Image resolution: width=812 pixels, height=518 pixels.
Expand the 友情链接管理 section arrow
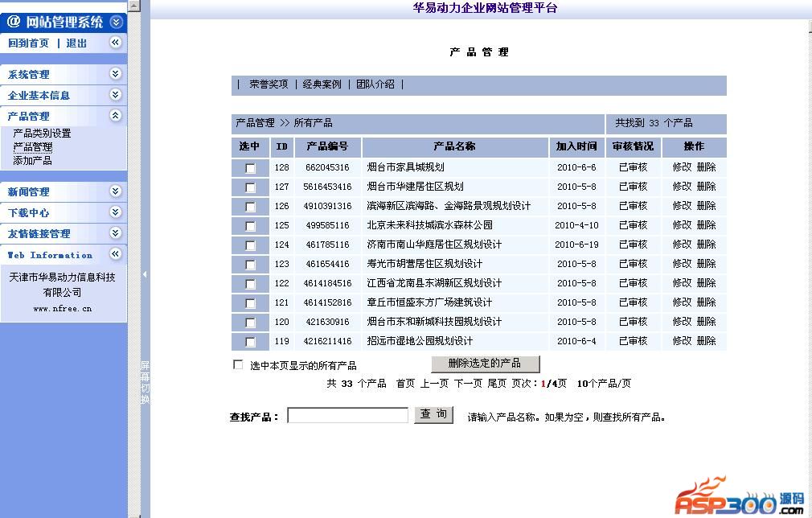[116, 233]
